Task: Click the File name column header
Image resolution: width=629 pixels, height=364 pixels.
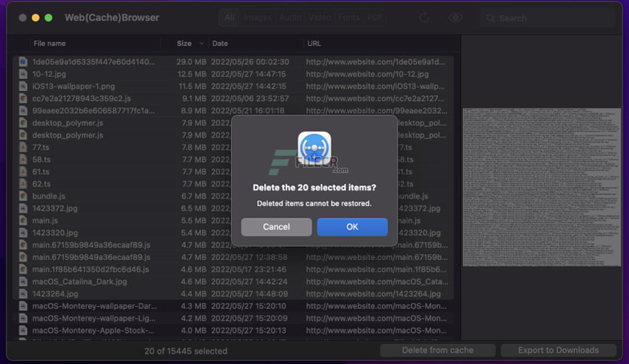Action: click(50, 44)
